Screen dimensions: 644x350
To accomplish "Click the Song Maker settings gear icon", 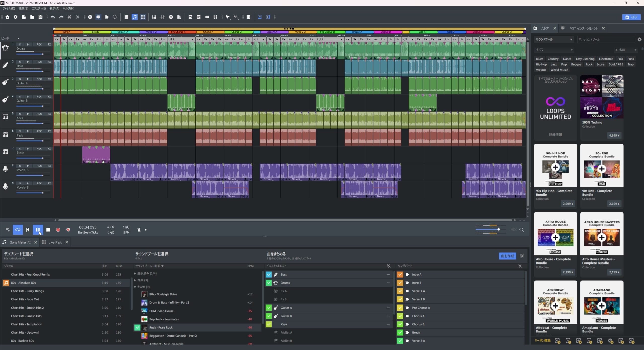I will point(522,256).
